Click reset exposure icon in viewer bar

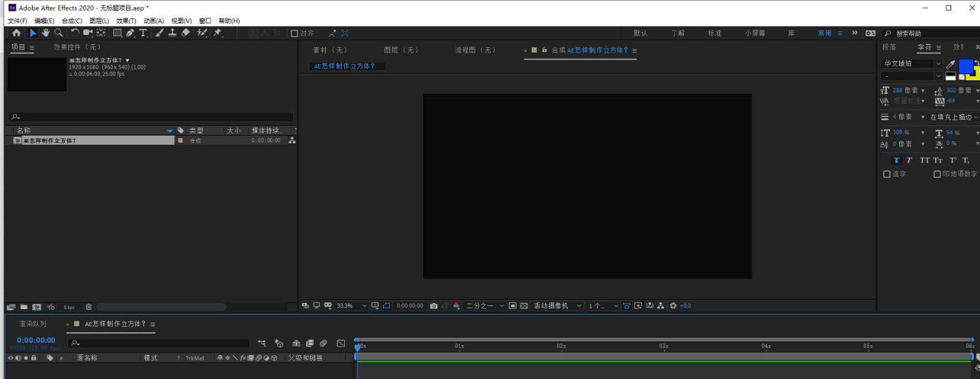(673, 305)
